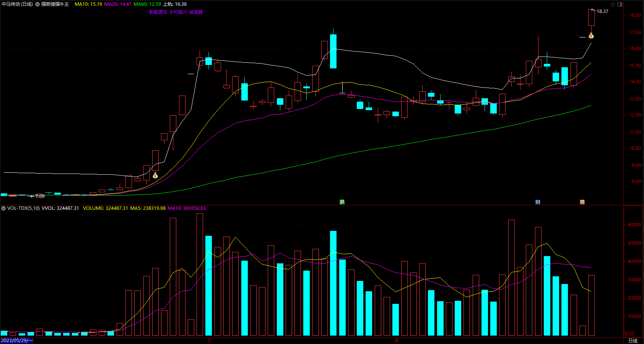The width and height of the screenshot is (644, 344).
Task: Click the 20000 volume axis label
Action: click(x=634, y=298)
